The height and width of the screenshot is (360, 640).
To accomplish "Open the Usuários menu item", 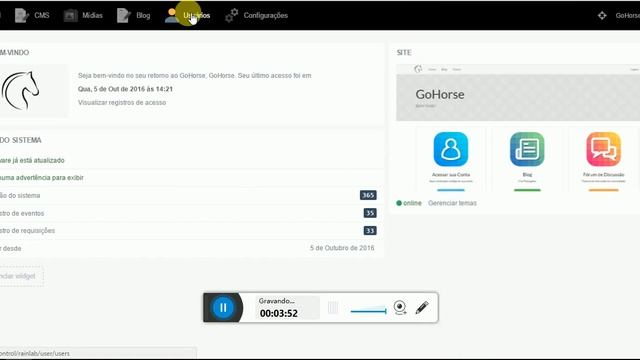I will pyautogui.click(x=188, y=16).
